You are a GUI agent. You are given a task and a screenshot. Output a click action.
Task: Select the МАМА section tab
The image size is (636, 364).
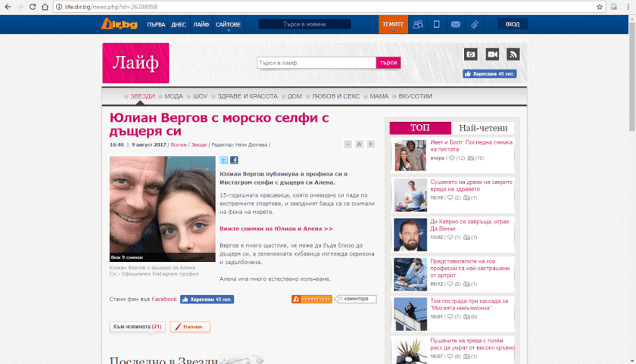(379, 96)
